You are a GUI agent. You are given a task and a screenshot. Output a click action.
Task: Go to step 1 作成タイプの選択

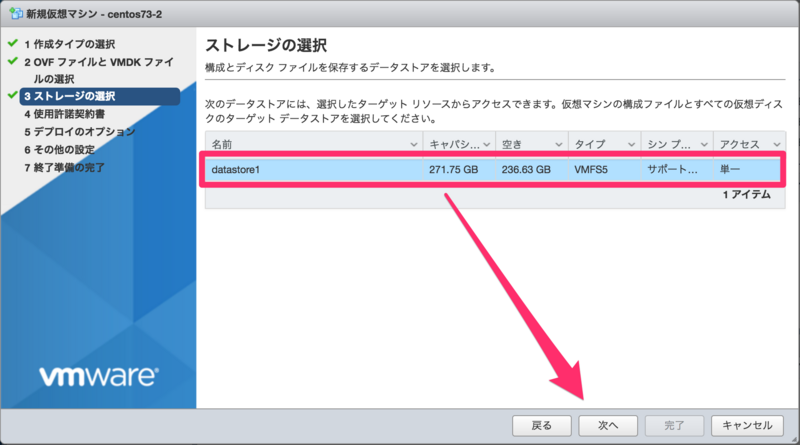click(x=69, y=44)
